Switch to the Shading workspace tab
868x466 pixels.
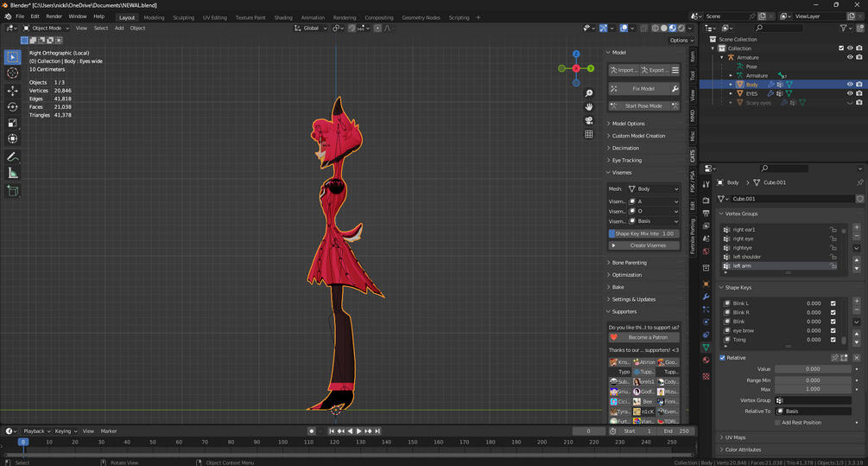point(283,17)
